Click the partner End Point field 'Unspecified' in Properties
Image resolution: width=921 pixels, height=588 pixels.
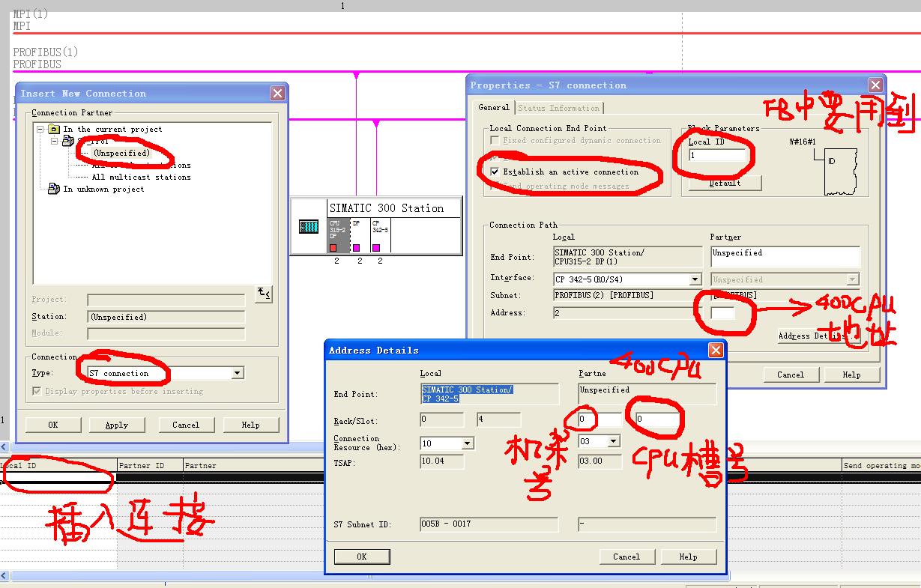click(x=785, y=257)
